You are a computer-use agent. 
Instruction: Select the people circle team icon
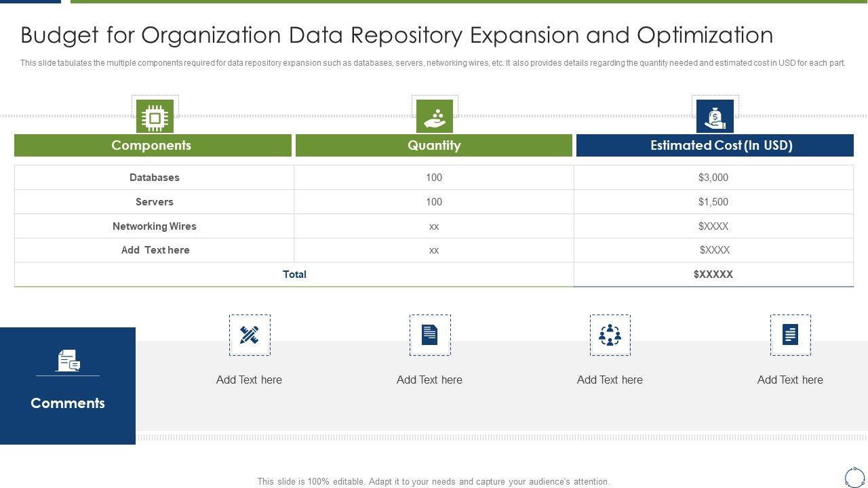[610, 335]
